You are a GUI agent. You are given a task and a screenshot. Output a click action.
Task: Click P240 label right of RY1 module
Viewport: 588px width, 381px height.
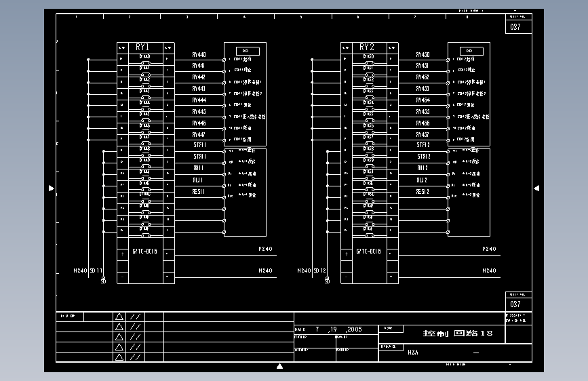coord(265,249)
